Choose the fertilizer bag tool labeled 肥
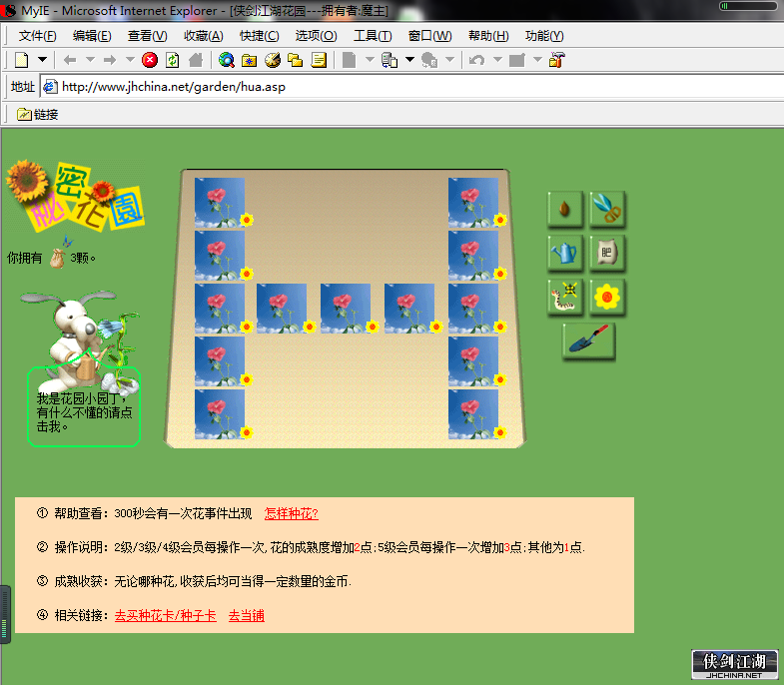The width and height of the screenshot is (784, 685). pos(607,253)
